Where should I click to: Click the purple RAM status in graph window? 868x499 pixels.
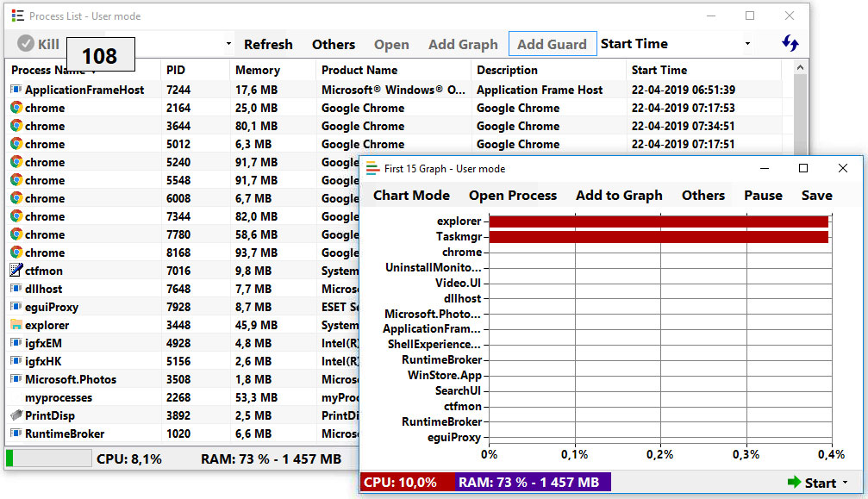click(533, 482)
